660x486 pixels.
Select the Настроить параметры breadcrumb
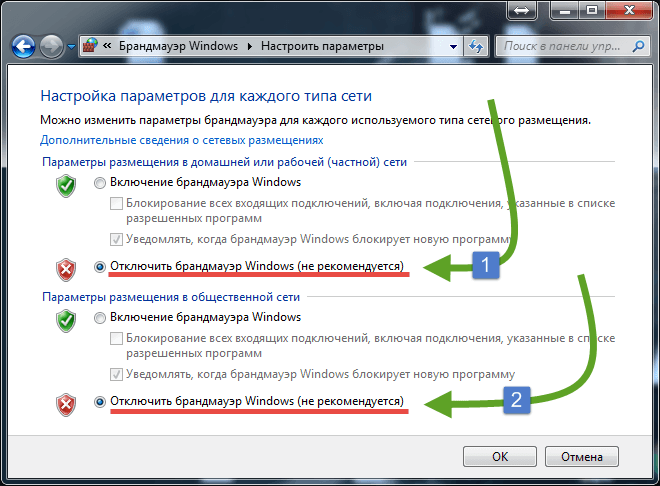[322, 45]
